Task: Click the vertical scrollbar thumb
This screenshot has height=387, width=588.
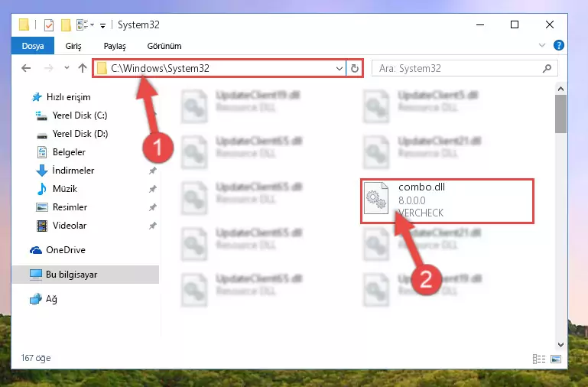Action: [x=560, y=114]
